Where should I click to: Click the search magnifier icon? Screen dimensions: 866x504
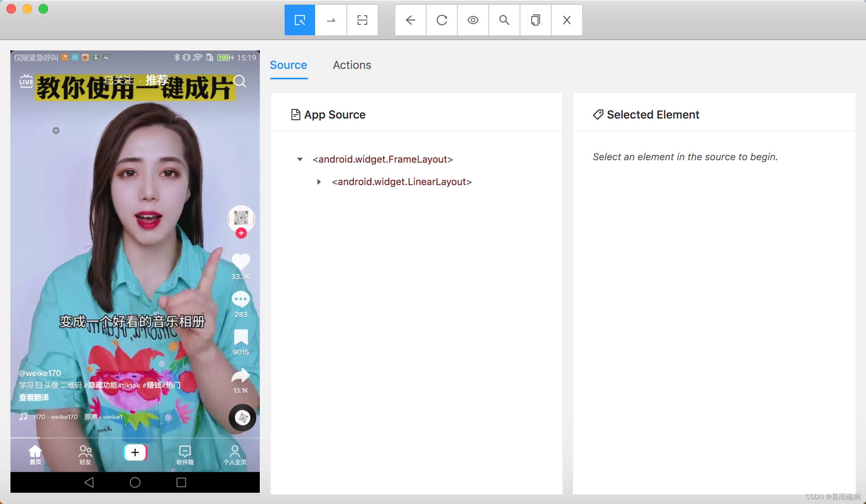pyautogui.click(x=504, y=20)
